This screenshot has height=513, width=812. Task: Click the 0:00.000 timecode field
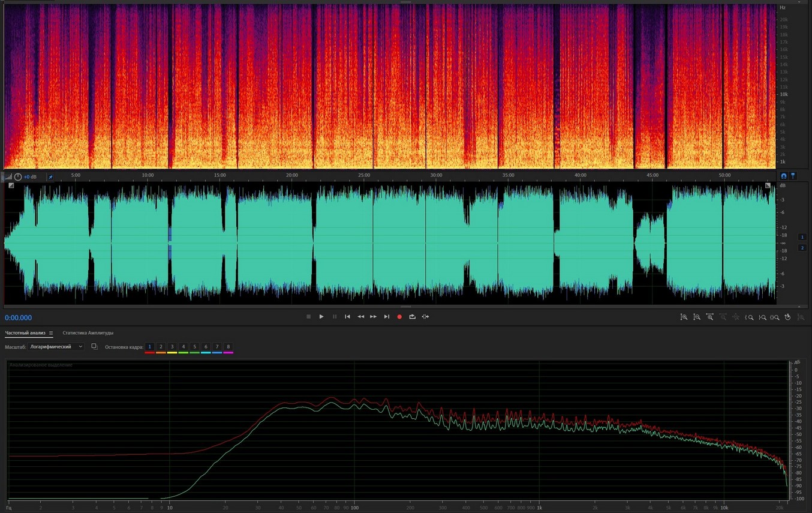(19, 318)
